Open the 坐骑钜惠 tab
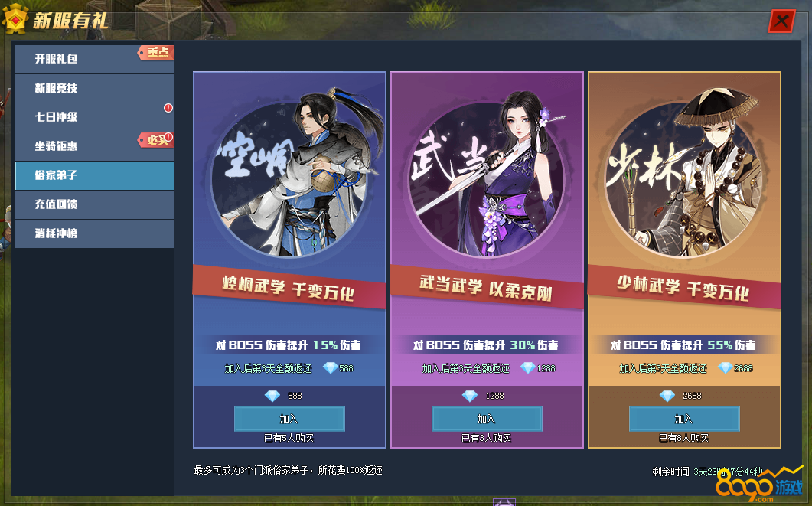Viewport: 812px width, 506px height. point(93,146)
